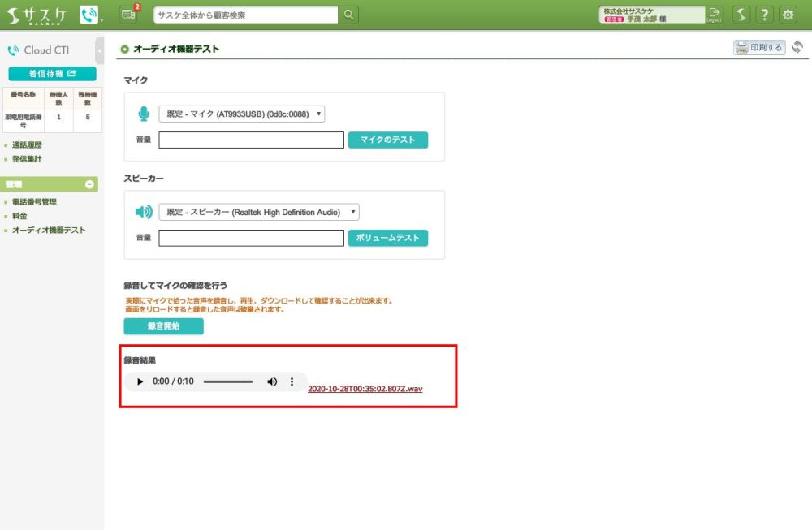The image size is (812, 530).
Task: Open 発信集計 in the sidebar
Action: click(x=27, y=159)
